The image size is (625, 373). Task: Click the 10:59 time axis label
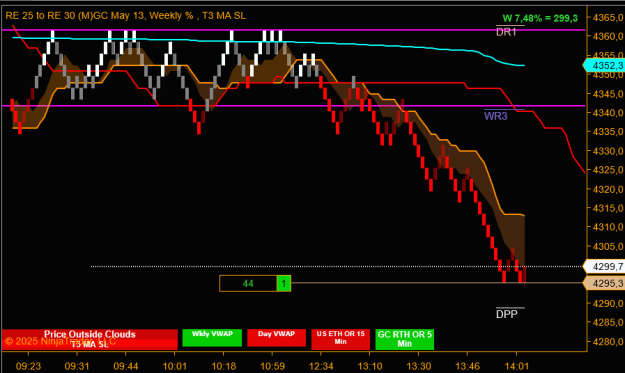(272, 366)
